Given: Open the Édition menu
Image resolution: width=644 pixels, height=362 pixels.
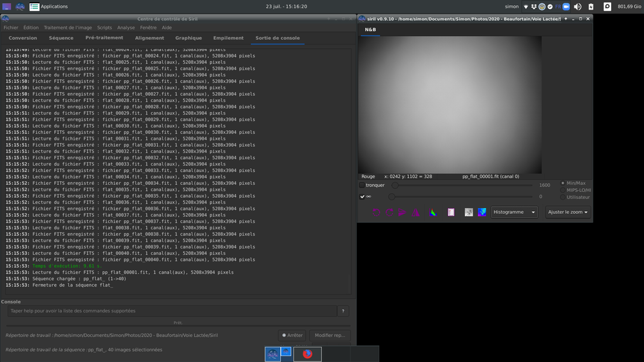Looking at the screenshot, I should tap(31, 28).
